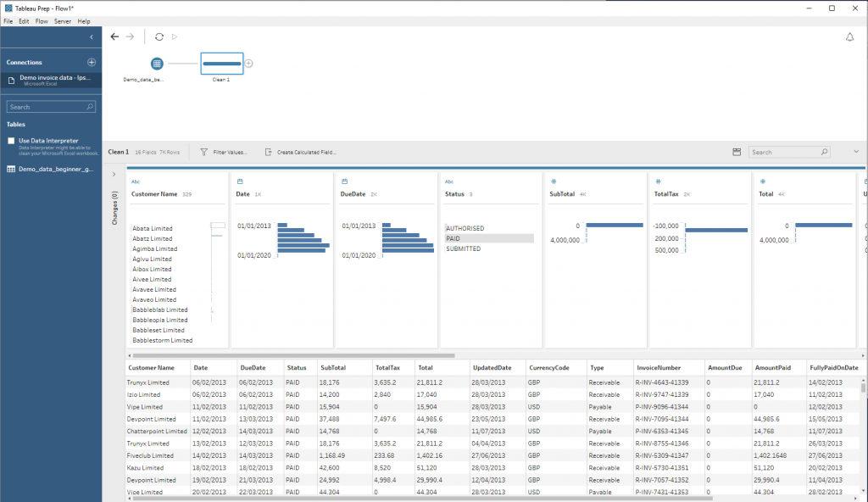Open Create Calculated Field
The width and height of the screenshot is (868, 502).
pyautogui.click(x=301, y=152)
